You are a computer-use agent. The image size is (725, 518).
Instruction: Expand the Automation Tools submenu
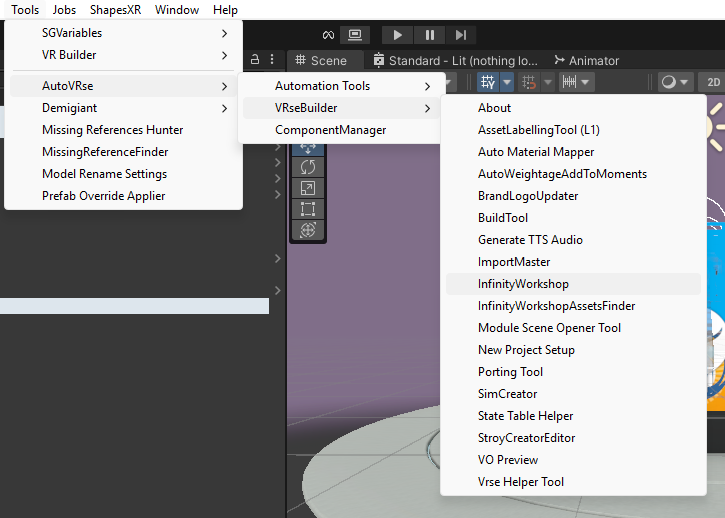click(341, 86)
